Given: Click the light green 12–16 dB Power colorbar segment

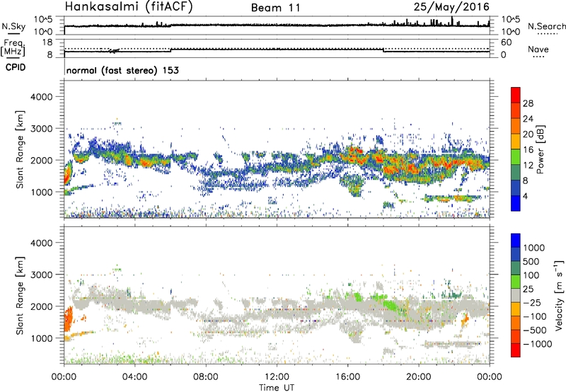Looking at the screenshot, I should click(516, 157).
